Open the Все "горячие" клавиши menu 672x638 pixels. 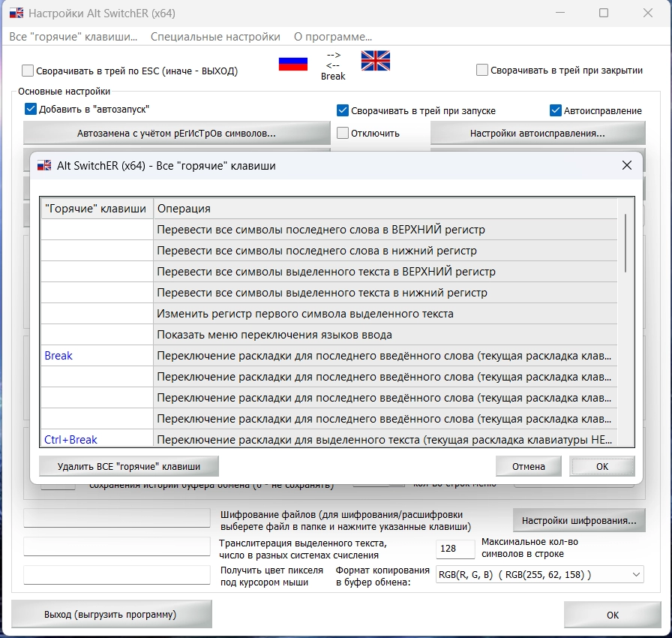(73, 37)
